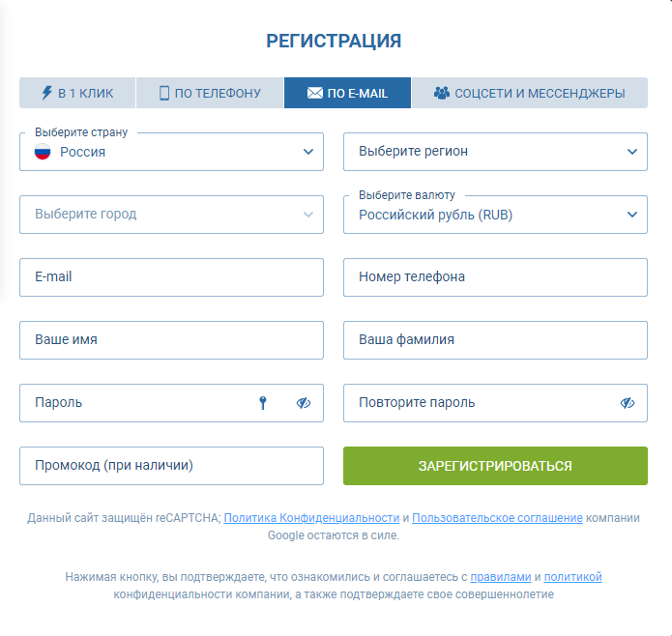This screenshot has height=636, width=672.
Task: Click the phone icon in tabs
Action: click(x=164, y=93)
